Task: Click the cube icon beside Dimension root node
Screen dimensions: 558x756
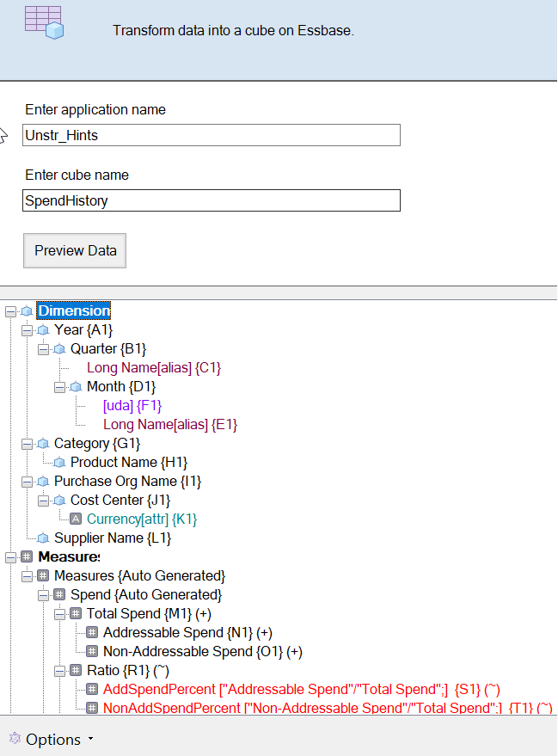Action: (x=25, y=310)
